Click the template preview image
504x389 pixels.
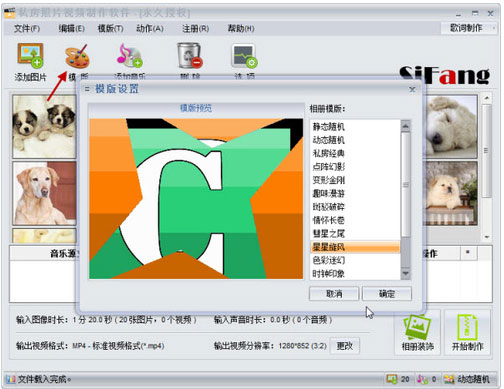(x=196, y=199)
